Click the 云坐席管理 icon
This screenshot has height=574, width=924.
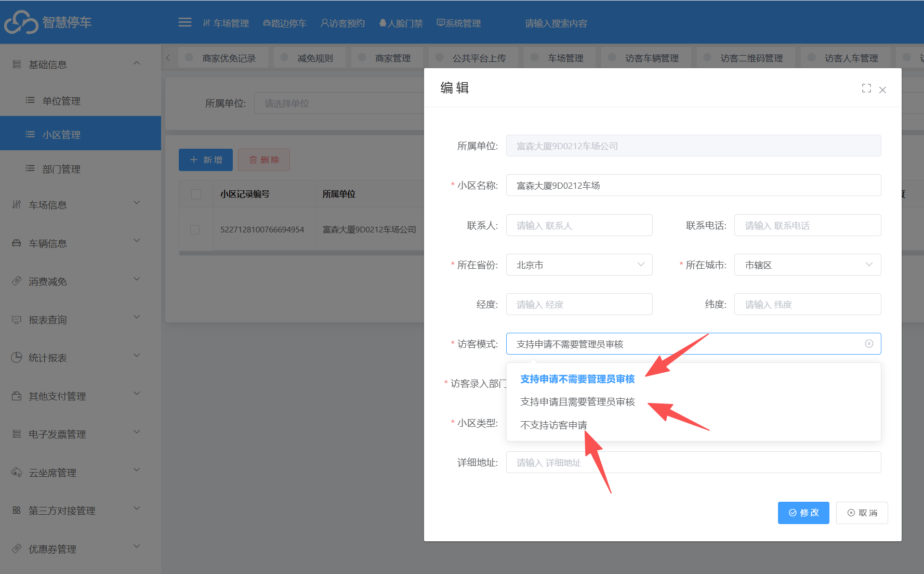pos(17,472)
